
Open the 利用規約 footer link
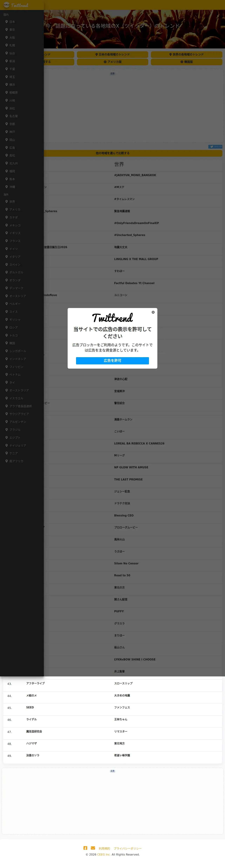104,849
